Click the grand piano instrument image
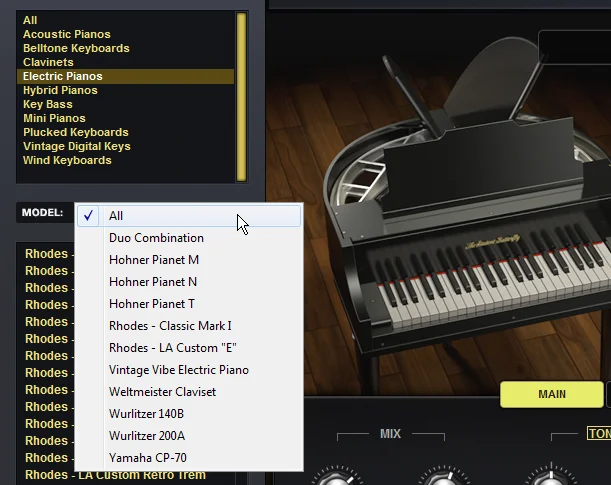This screenshot has height=485, width=611. point(468,214)
